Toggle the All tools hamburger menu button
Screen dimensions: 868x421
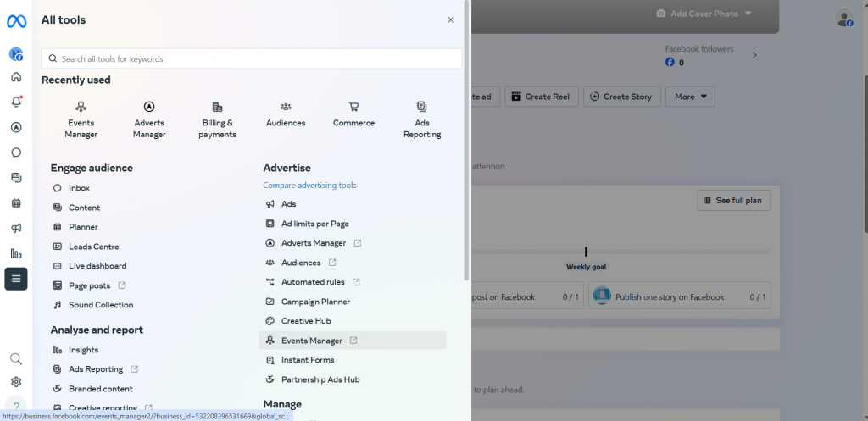point(16,279)
